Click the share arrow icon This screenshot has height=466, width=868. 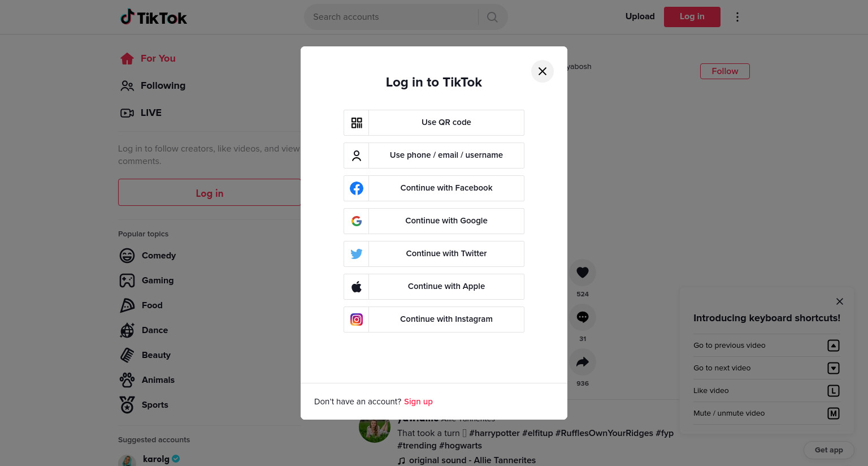pyautogui.click(x=583, y=362)
